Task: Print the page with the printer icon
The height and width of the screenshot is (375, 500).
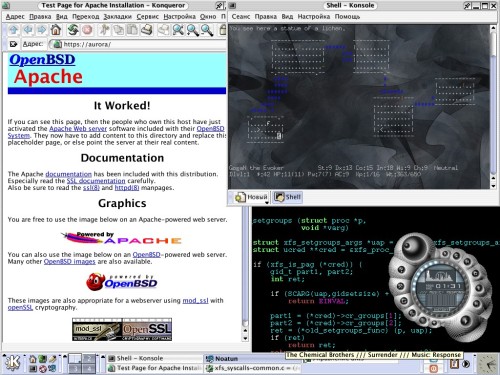Action: [147, 30]
